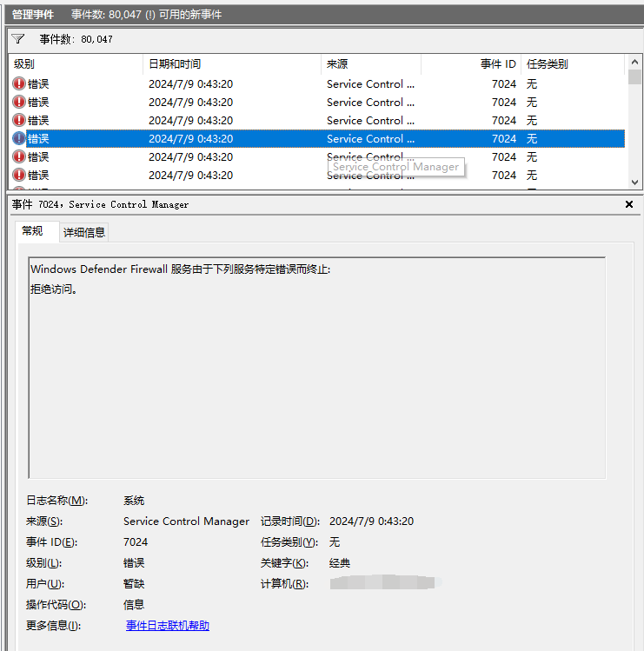
Task: Click the error icon of the highlighted row
Action: pyautogui.click(x=18, y=138)
